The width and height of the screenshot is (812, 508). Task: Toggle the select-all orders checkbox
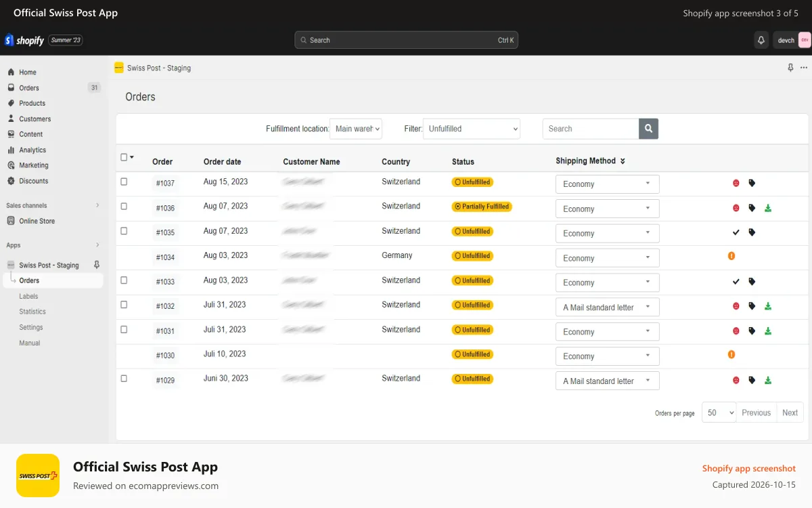[x=124, y=157]
